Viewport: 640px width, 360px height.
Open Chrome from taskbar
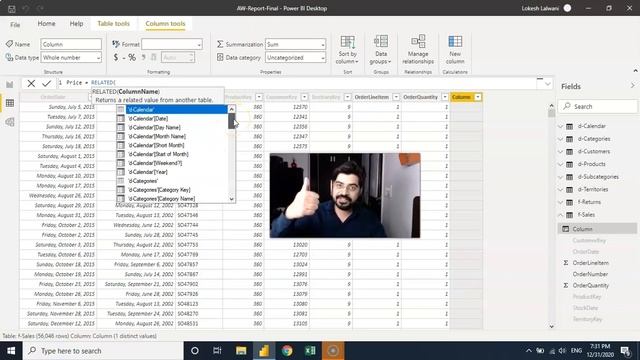click(x=287, y=351)
